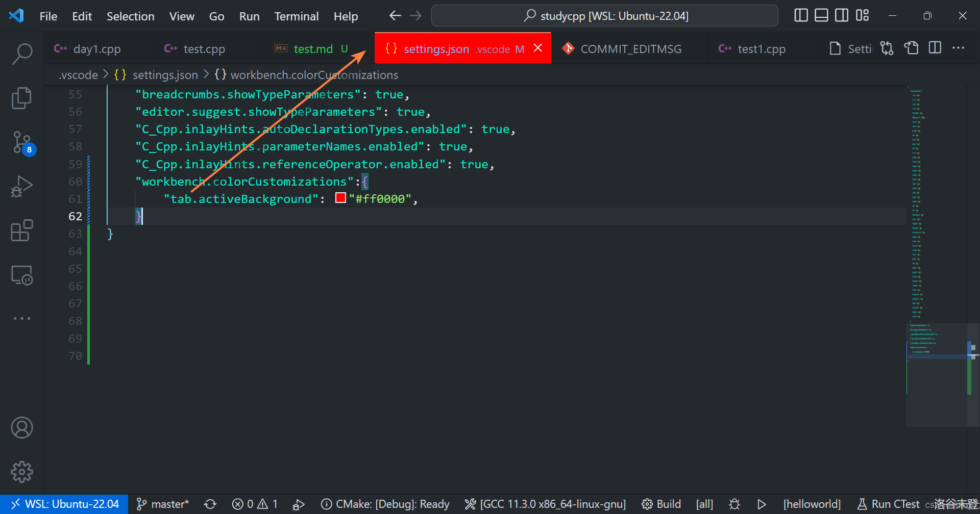
Task: Switch to the Settings tab
Action: coord(850,48)
